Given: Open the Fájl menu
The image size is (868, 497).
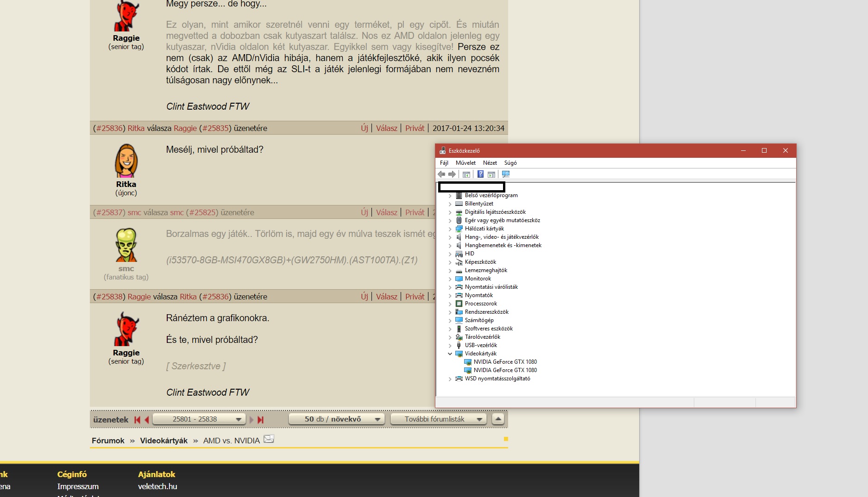Looking at the screenshot, I should 444,163.
